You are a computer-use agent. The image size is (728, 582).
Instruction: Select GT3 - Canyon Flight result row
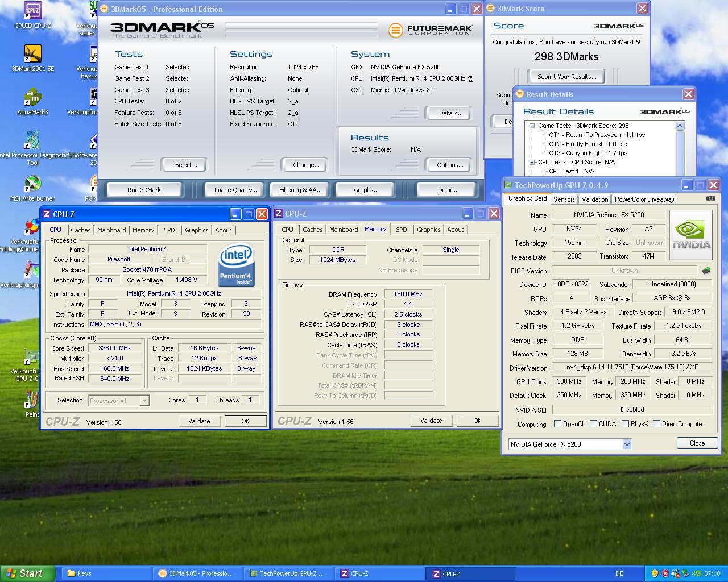point(588,153)
